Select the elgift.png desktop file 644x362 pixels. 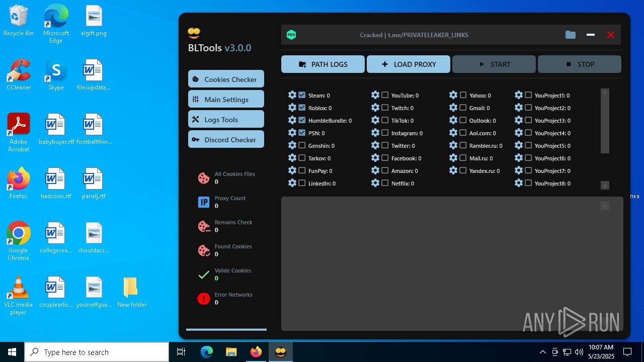(x=94, y=21)
